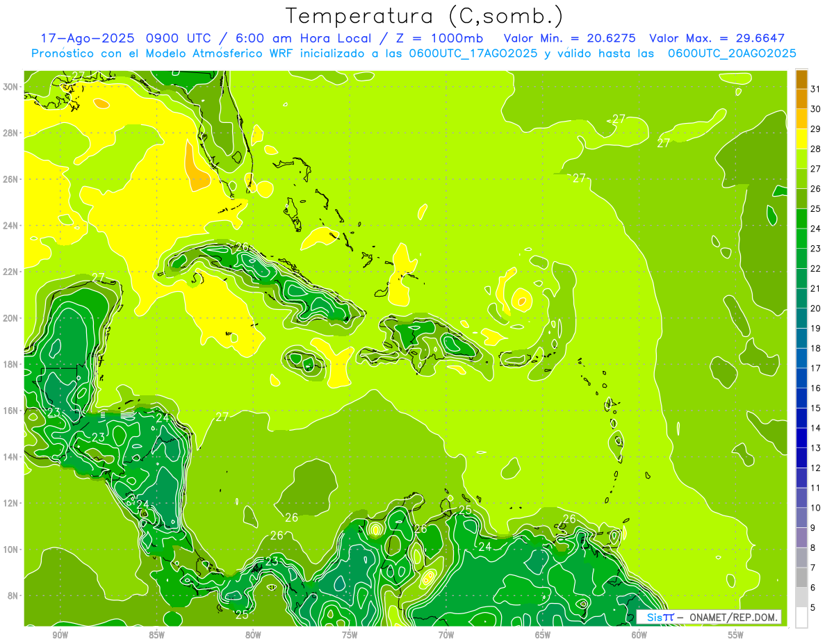Click the '12N' latitude axis label
The width and height of the screenshot is (834, 644).
(11, 503)
